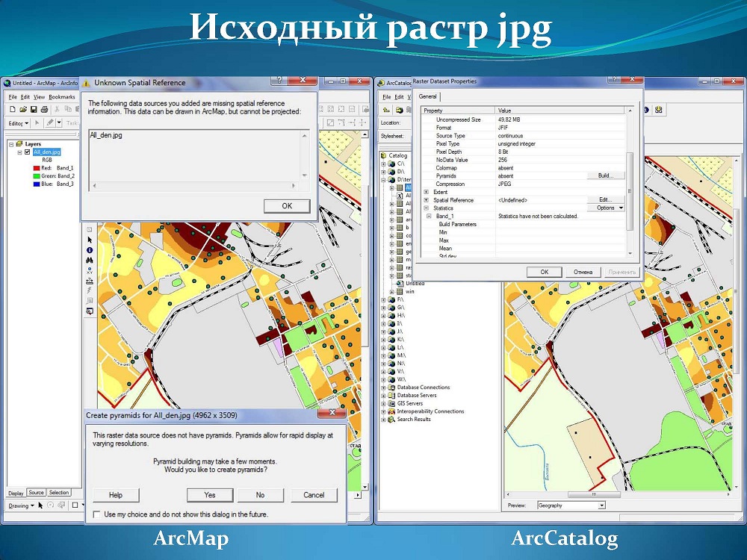
Task: Click Yes to create pyramids
Action: (x=210, y=495)
